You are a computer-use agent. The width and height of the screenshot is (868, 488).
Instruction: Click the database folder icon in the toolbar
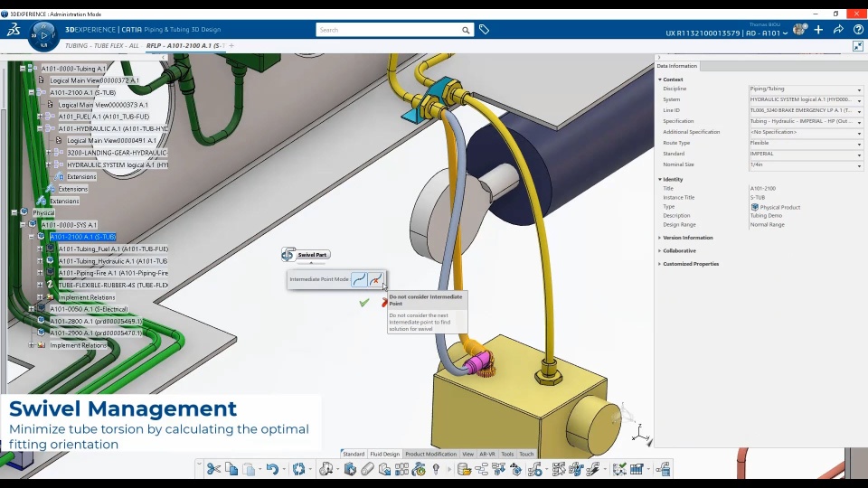pyautogui.click(x=464, y=469)
